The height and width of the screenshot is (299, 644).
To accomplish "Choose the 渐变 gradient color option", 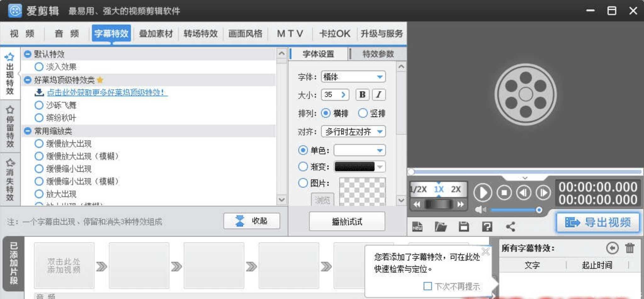I will coord(303,166).
